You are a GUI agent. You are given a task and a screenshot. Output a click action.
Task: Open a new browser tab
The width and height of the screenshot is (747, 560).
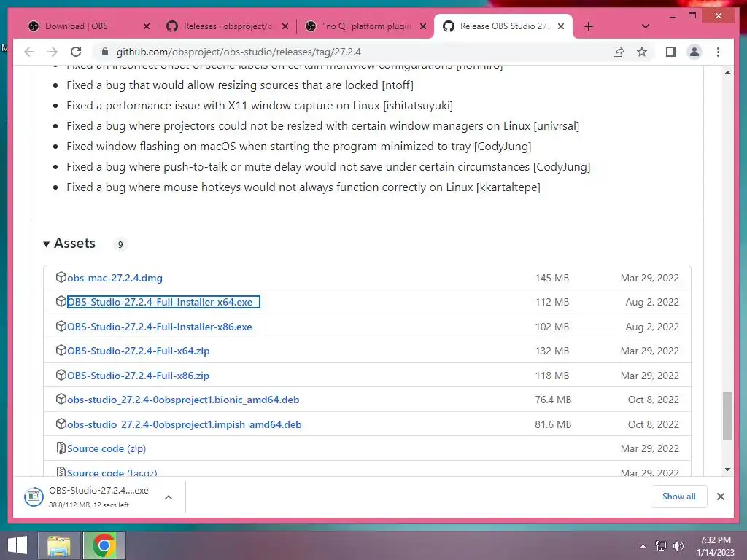[589, 26]
